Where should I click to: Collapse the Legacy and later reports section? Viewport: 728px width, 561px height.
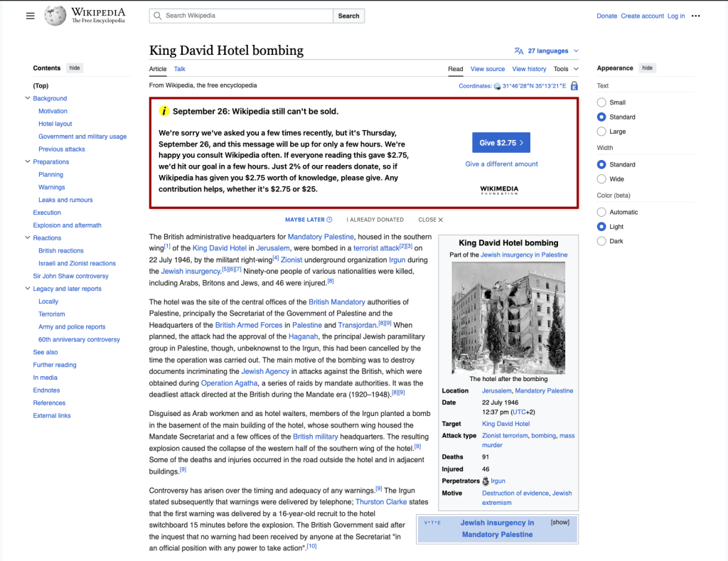27,289
